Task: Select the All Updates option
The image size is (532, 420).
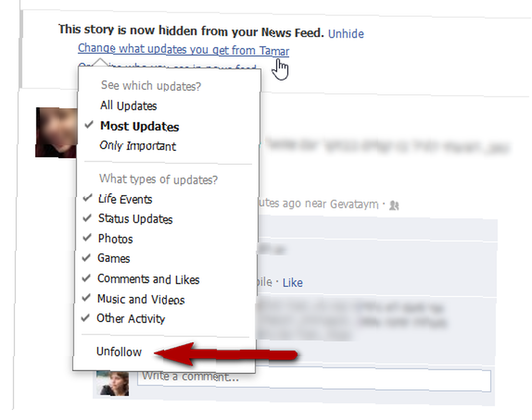Action: (129, 106)
